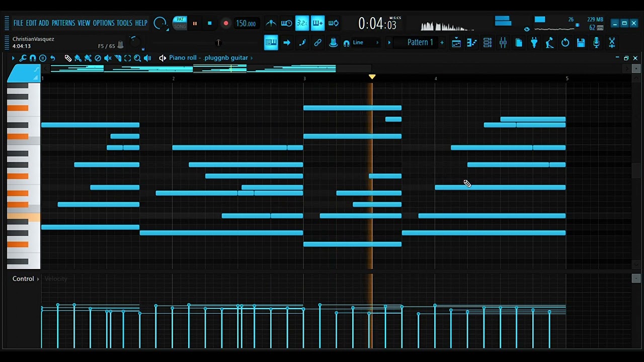Open the piano roll target channel selector

coord(163,58)
